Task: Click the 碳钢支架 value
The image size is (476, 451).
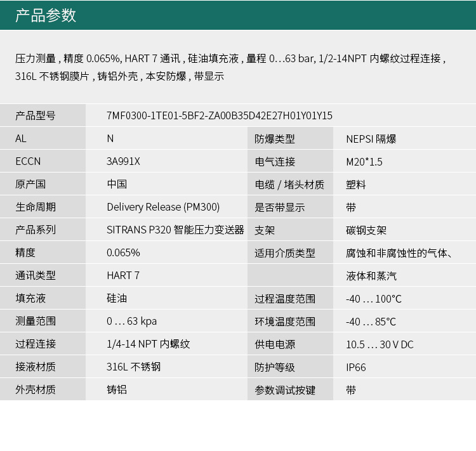Action: coord(366,230)
